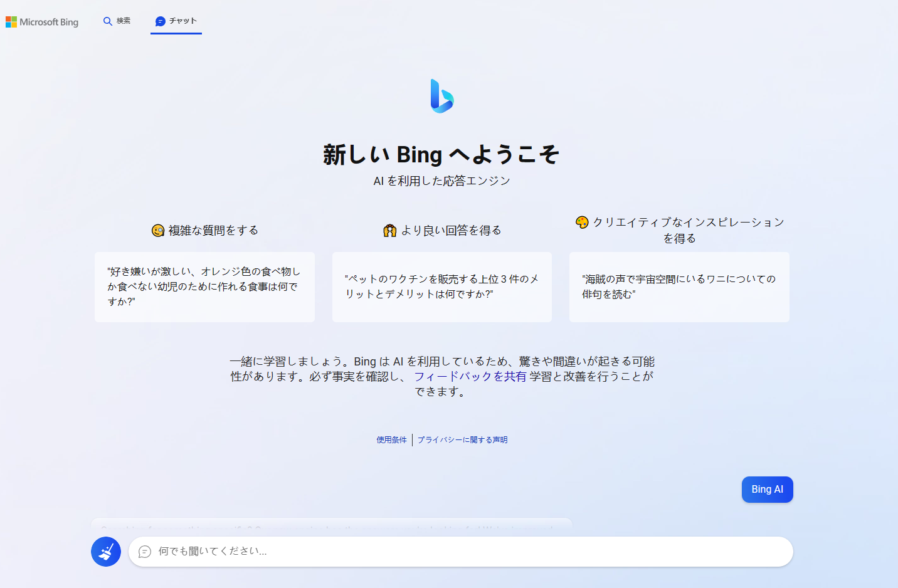Image resolution: width=898 pixels, height=588 pixels.
Task: Click the emoji beside より良い回答を得る
Action: [x=390, y=231]
